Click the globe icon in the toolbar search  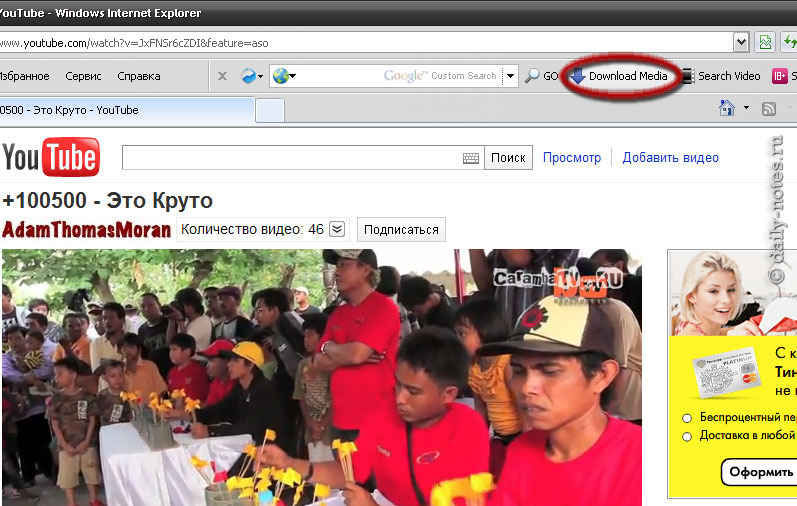pos(281,76)
